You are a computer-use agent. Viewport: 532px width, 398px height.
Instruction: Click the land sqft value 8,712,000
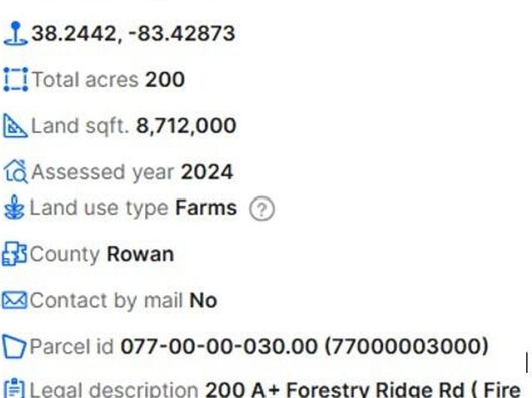[x=186, y=126]
